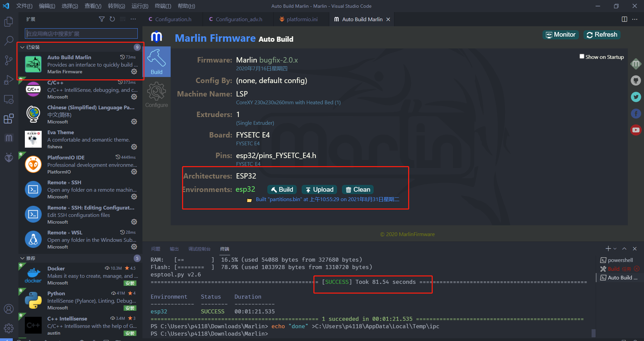The width and height of the screenshot is (644, 341).
Task: Open the Help menu
Action: pos(186,6)
